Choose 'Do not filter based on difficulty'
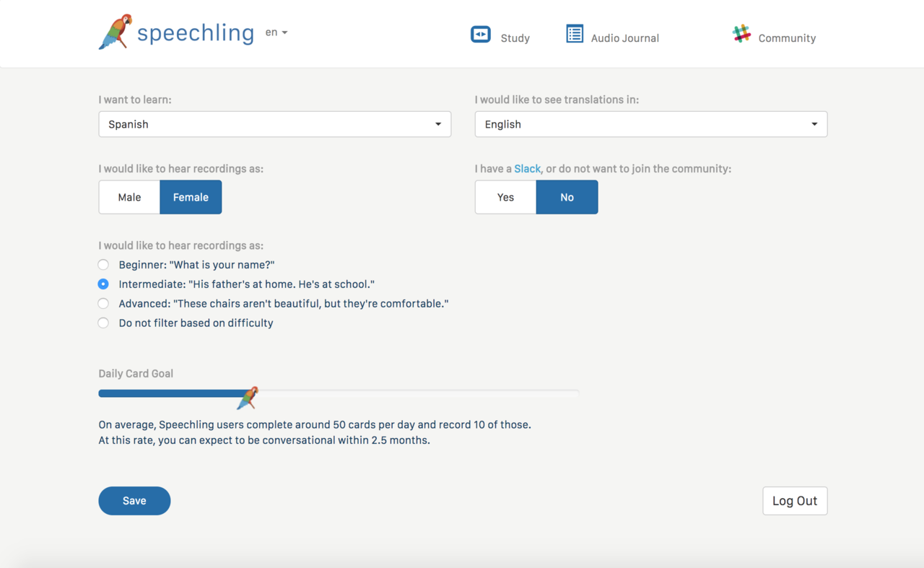 [x=104, y=323]
